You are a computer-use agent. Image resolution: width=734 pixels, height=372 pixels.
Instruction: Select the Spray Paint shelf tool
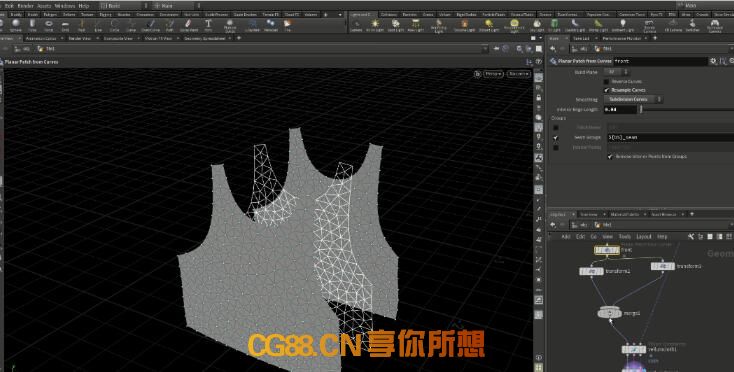coord(189,25)
